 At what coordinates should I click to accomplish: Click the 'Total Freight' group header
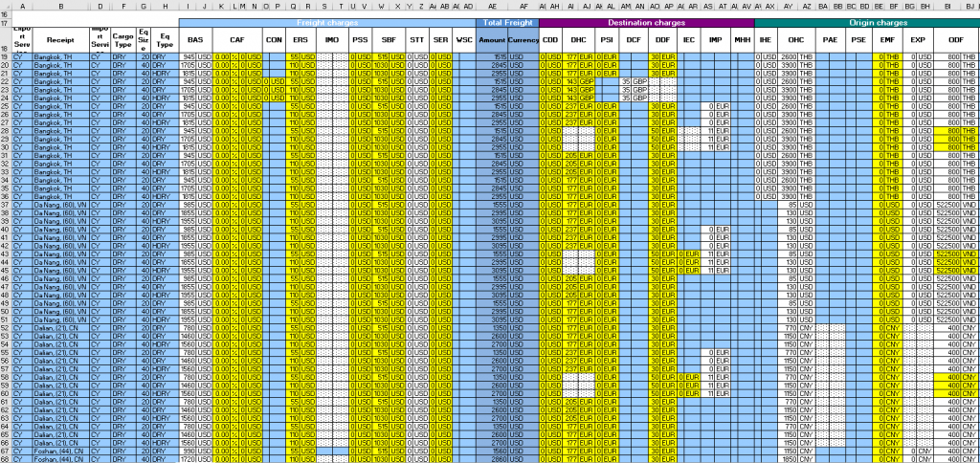pyautogui.click(x=507, y=23)
